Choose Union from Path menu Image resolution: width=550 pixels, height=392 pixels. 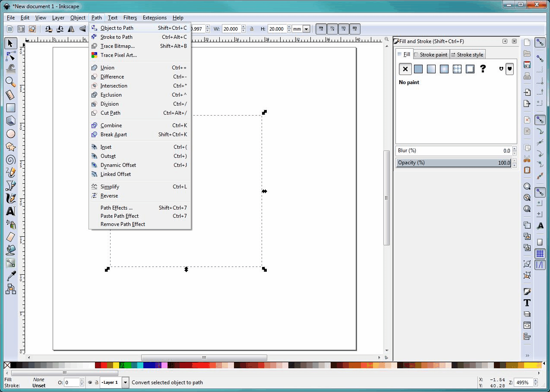click(x=140, y=68)
